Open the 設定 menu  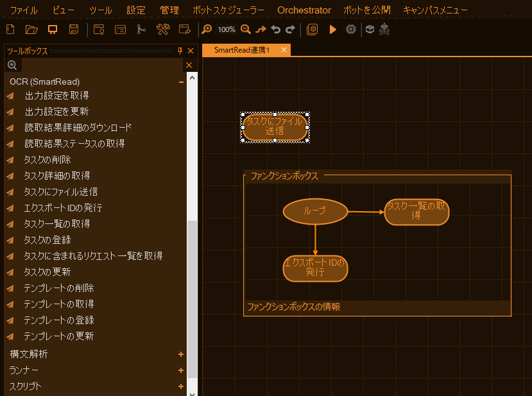(x=136, y=10)
